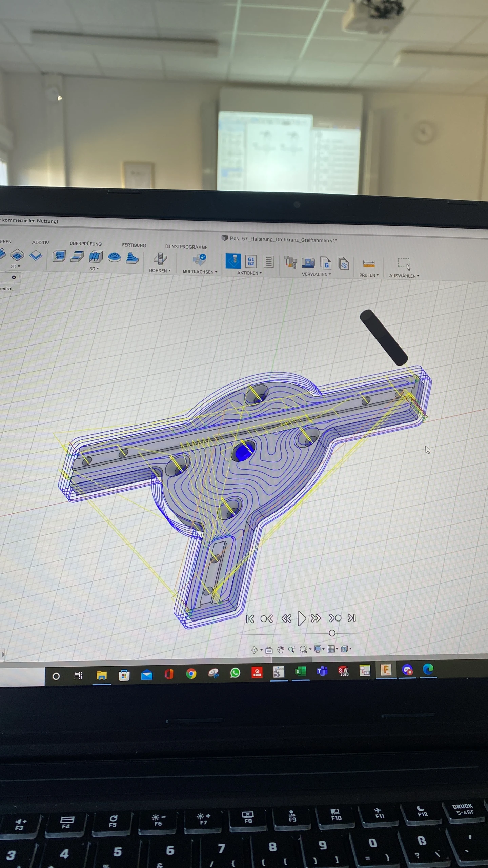Choose the 3D adaptive clearing icon
This screenshot has width=488, height=868.
tap(59, 256)
